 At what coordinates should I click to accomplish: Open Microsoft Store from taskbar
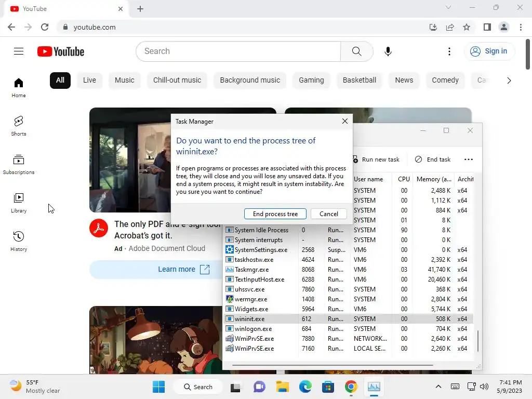tap(328, 387)
